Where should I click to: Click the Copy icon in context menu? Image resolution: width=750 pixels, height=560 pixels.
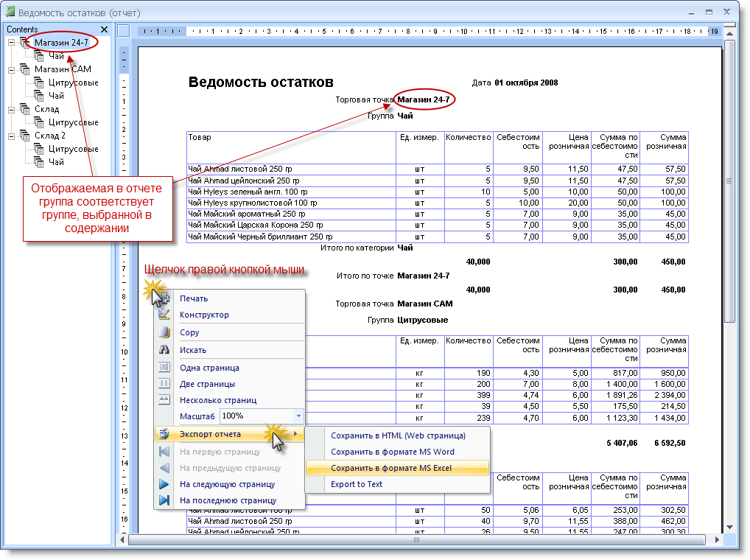164,332
